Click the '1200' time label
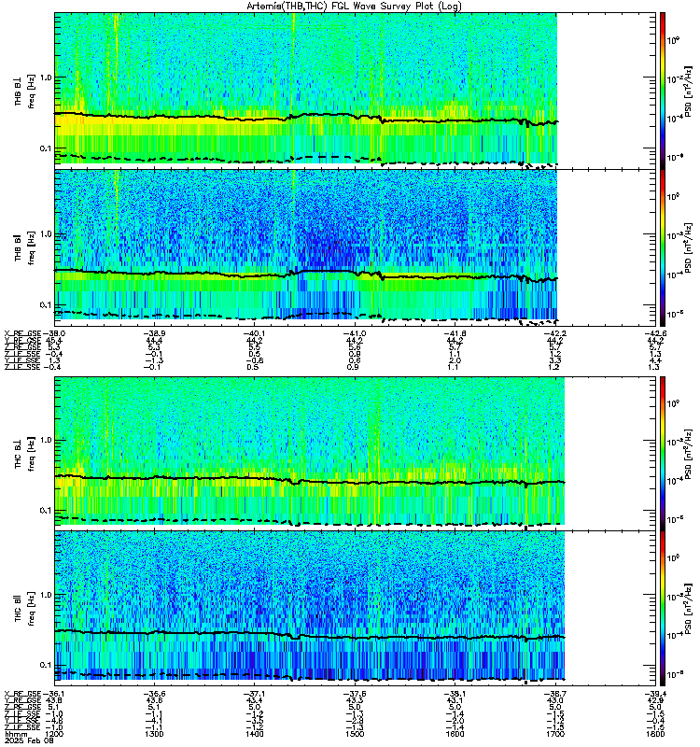The image size is (700, 747). pyautogui.click(x=55, y=734)
